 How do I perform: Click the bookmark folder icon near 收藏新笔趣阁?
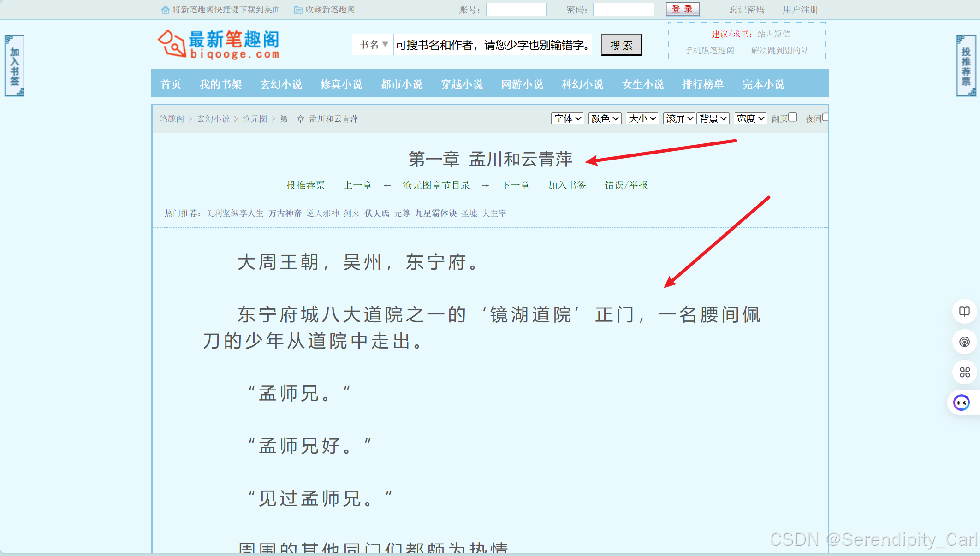point(298,10)
